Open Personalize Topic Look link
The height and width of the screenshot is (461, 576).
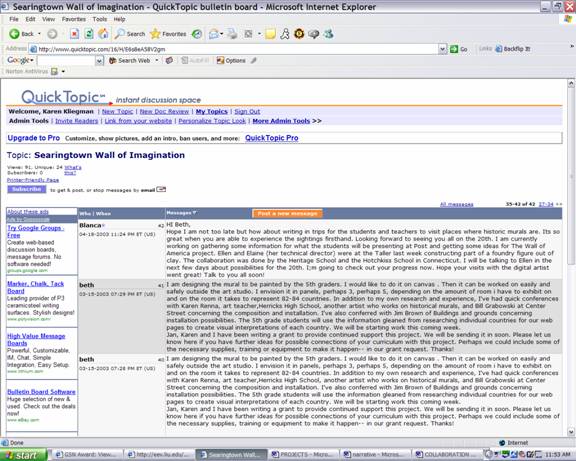[x=212, y=121]
